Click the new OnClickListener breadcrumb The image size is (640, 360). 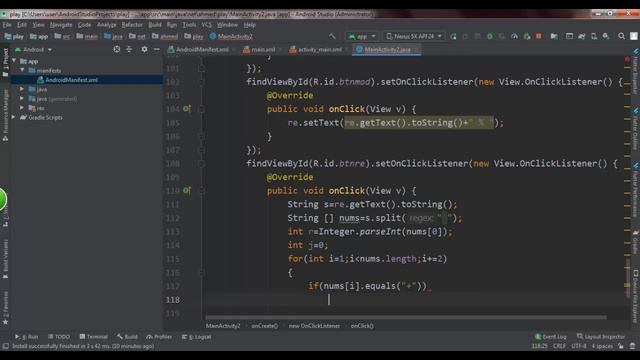click(314, 326)
